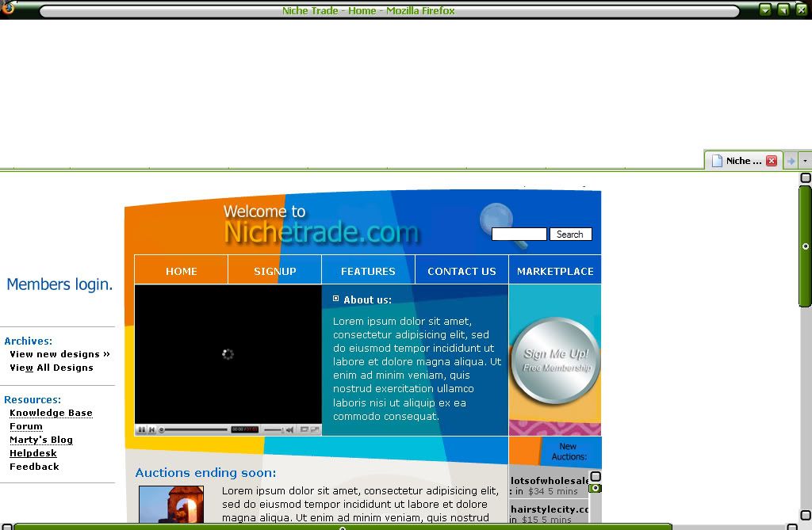Viewport: 812px width, 530px height.
Task: Click Sign Me Up free membership badge
Action: [555, 360]
